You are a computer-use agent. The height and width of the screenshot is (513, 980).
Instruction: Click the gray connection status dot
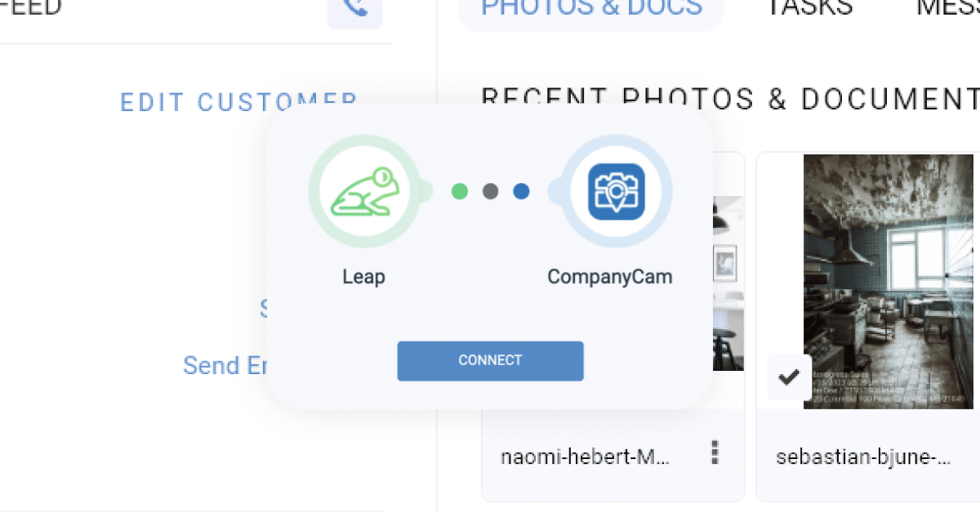[x=490, y=191]
